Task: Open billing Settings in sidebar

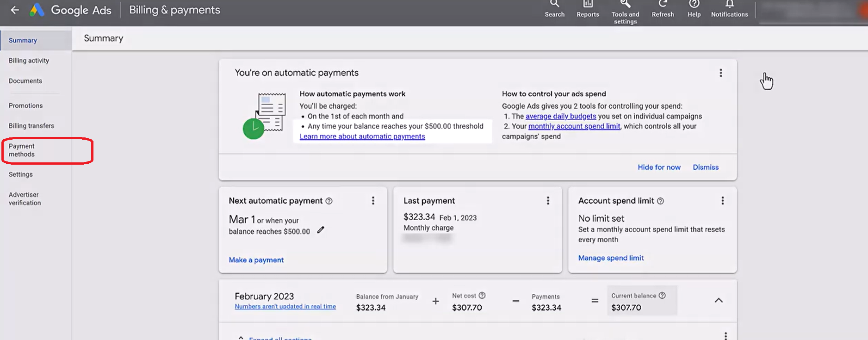Action: tap(21, 174)
